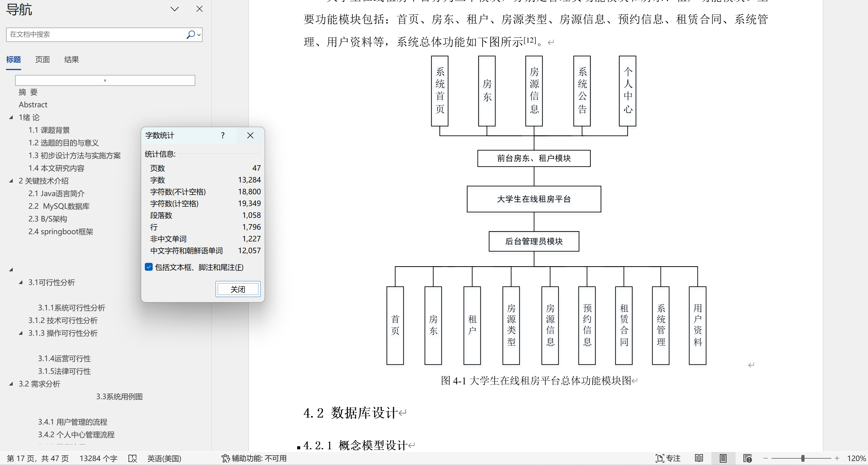Switch to the 标题 tab
This screenshot has height=465, width=868.
point(14,60)
